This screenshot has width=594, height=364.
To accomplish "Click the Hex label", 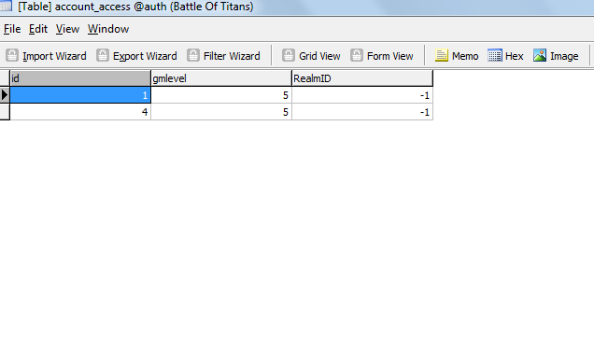I will pos(514,56).
